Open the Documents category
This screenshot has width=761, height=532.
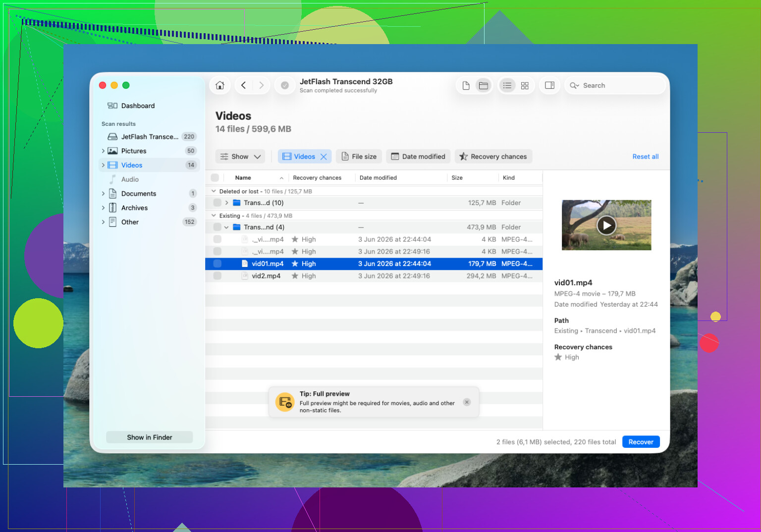tap(149, 194)
